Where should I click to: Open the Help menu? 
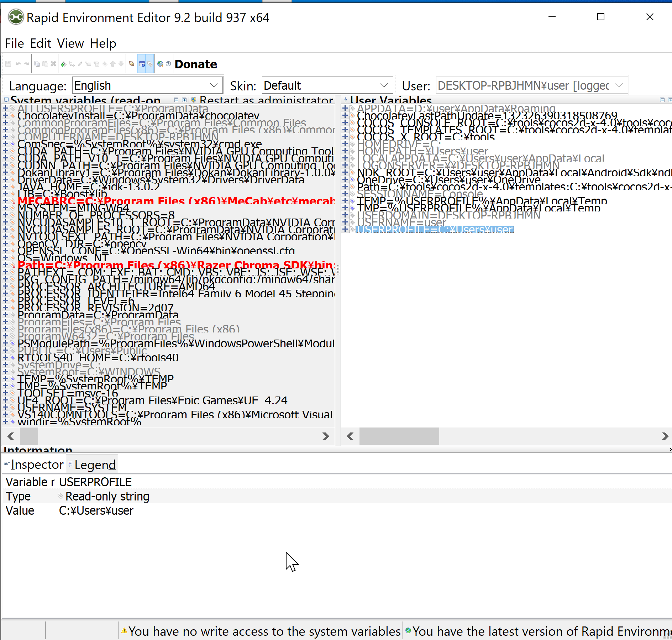(x=103, y=43)
